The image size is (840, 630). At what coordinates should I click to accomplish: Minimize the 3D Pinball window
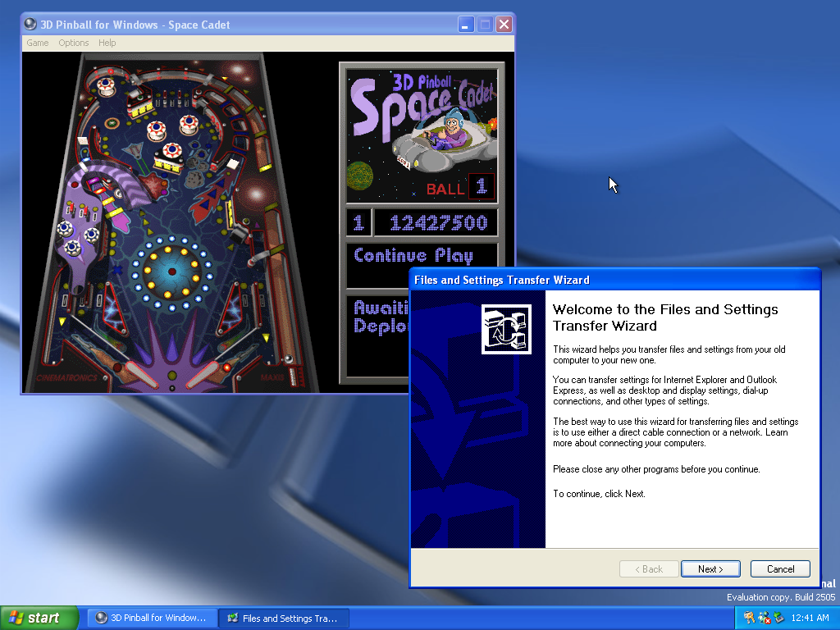pyautogui.click(x=466, y=24)
